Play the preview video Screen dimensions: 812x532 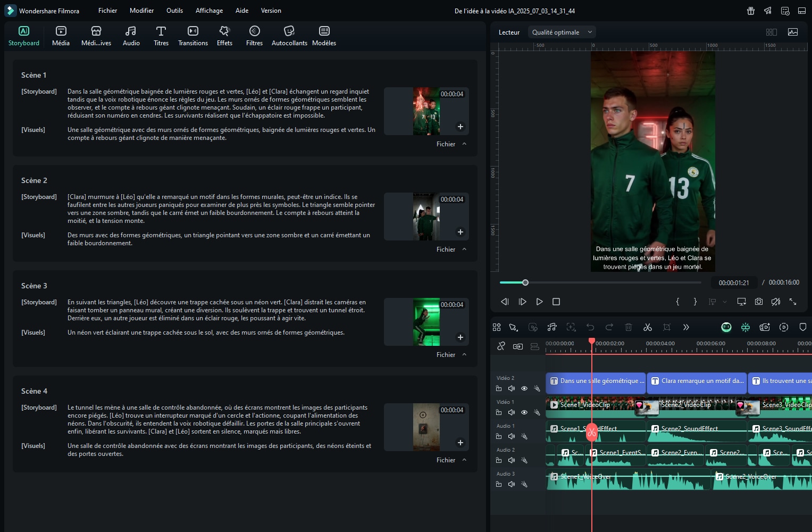coord(539,302)
